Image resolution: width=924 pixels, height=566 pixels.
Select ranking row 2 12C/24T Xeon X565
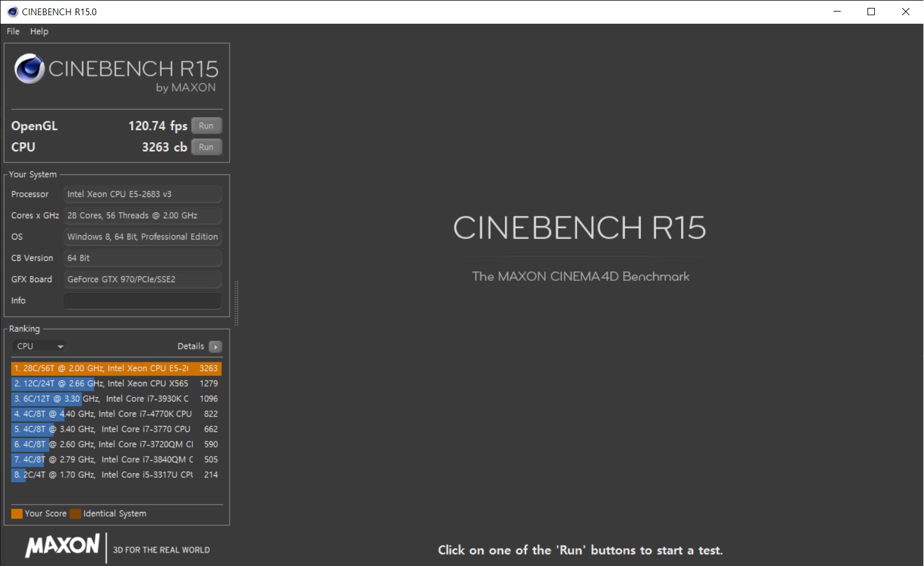pos(116,384)
